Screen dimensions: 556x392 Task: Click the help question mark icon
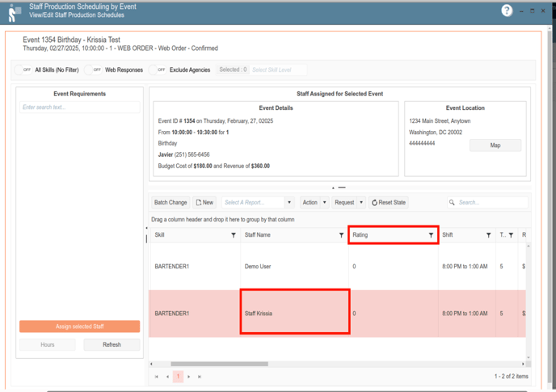click(x=507, y=11)
